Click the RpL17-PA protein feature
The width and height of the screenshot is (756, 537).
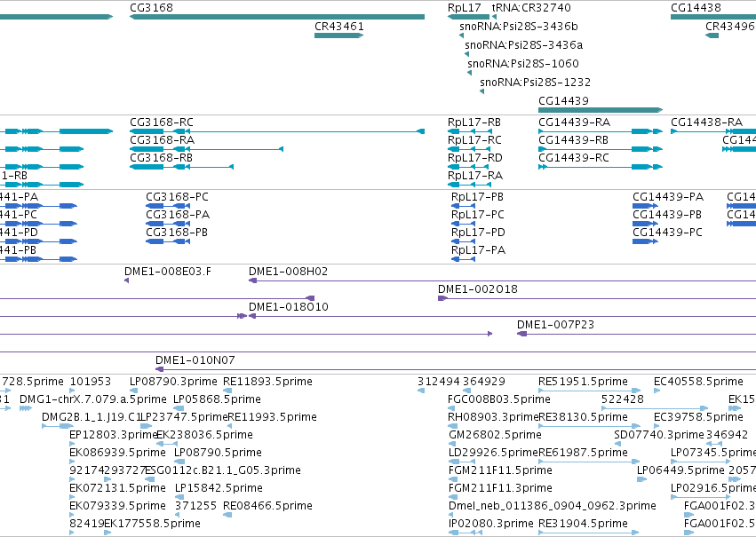pyautogui.click(x=464, y=259)
